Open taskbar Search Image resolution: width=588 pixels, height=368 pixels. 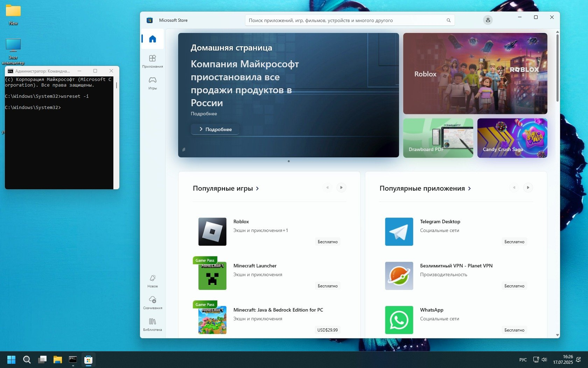pos(27,360)
